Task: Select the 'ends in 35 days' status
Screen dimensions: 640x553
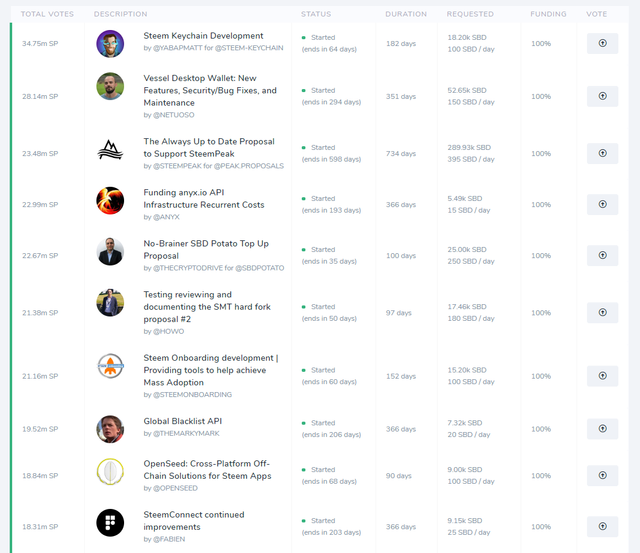Action: point(329,261)
